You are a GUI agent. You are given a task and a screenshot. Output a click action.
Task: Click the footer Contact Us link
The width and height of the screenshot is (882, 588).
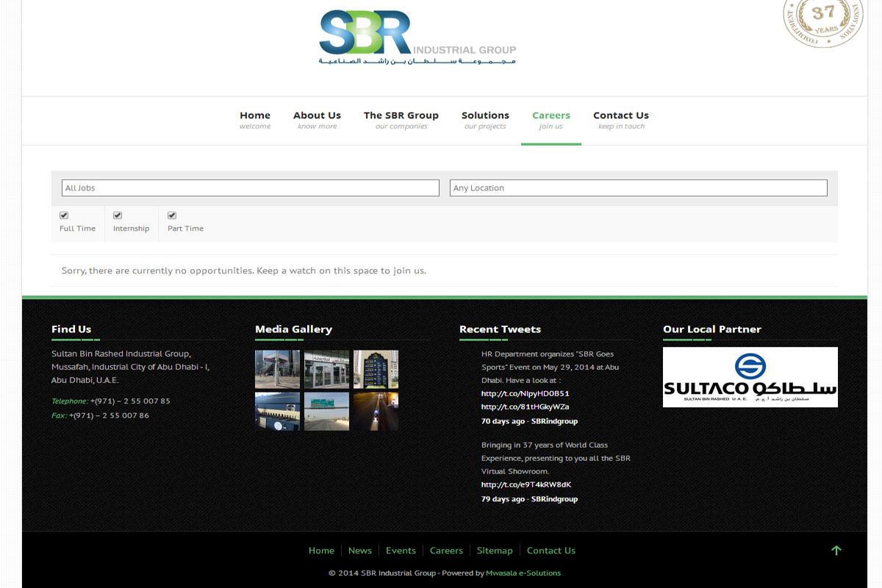[x=551, y=551]
